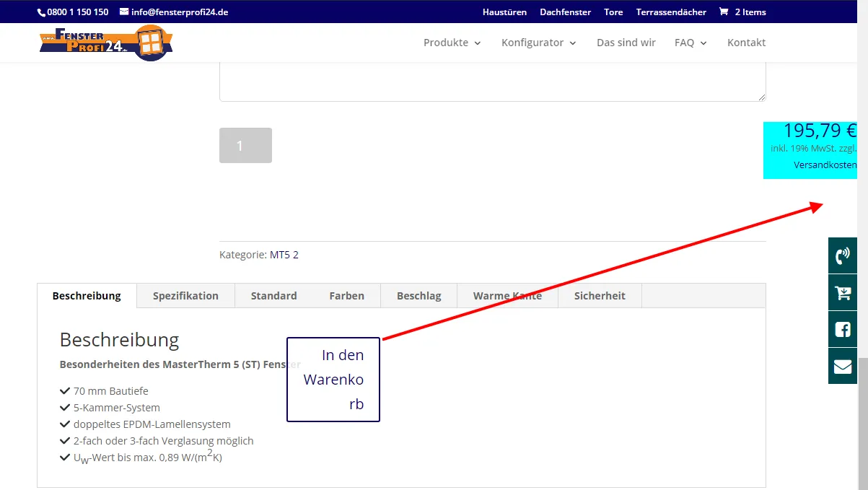868x490 pixels.
Task: Open the Kontakt page
Action: coord(746,43)
